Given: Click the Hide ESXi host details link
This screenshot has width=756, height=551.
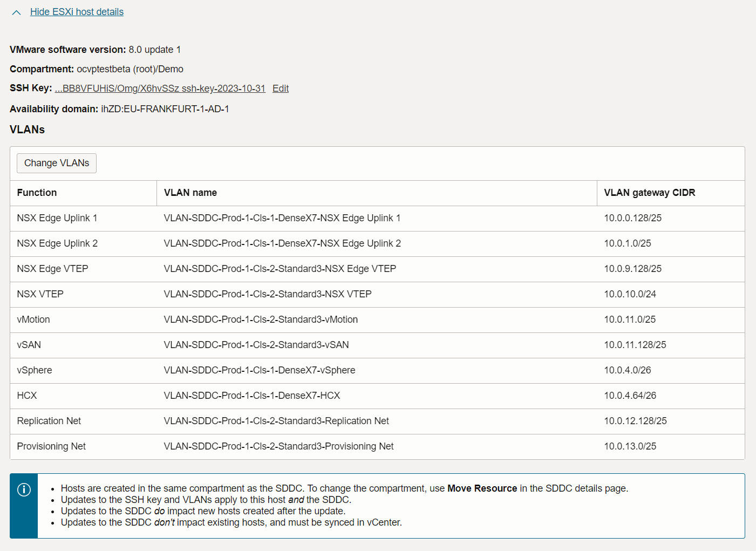Looking at the screenshot, I should point(77,12).
